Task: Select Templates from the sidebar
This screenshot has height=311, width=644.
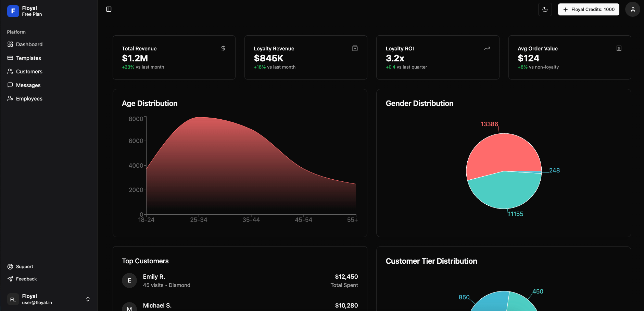Action: [x=28, y=58]
